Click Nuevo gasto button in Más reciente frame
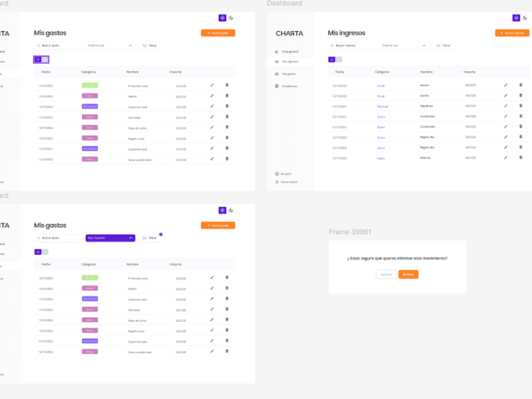Viewport: 532px width, 399px height. (218, 225)
